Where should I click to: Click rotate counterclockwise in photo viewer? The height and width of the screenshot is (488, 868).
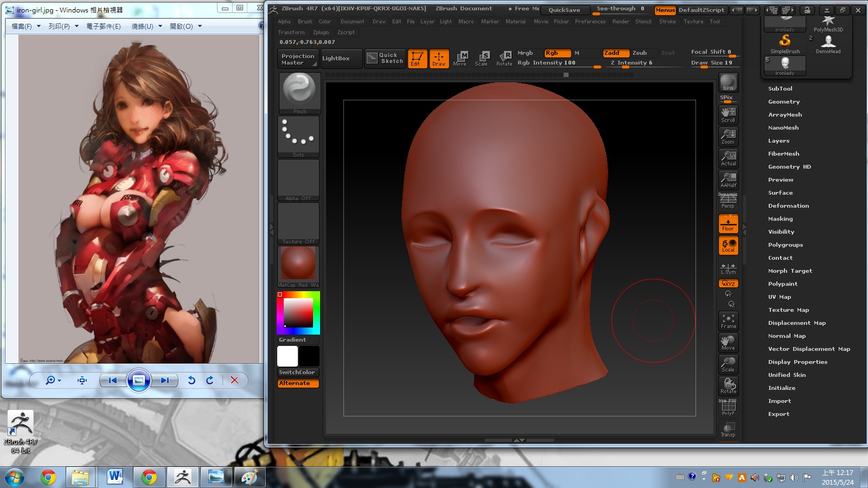[191, 380]
